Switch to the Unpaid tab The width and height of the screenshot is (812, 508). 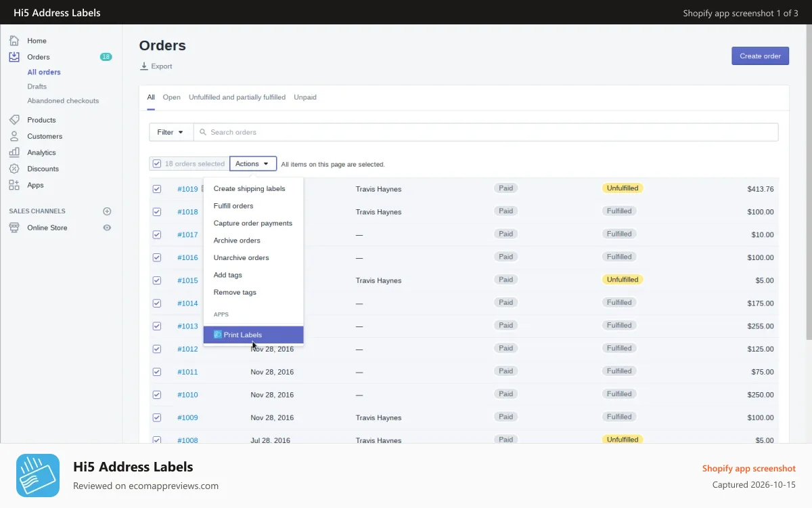coord(305,98)
